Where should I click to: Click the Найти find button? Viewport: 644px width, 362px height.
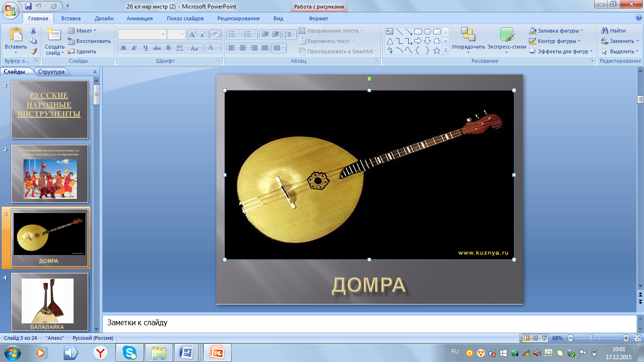pyautogui.click(x=613, y=31)
